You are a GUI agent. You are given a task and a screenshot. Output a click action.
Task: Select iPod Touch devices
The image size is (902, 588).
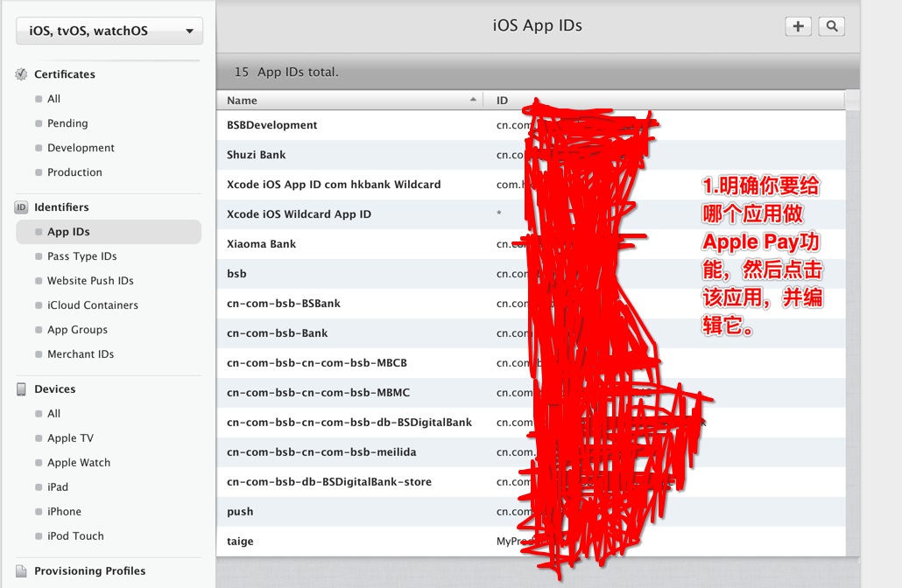point(75,535)
